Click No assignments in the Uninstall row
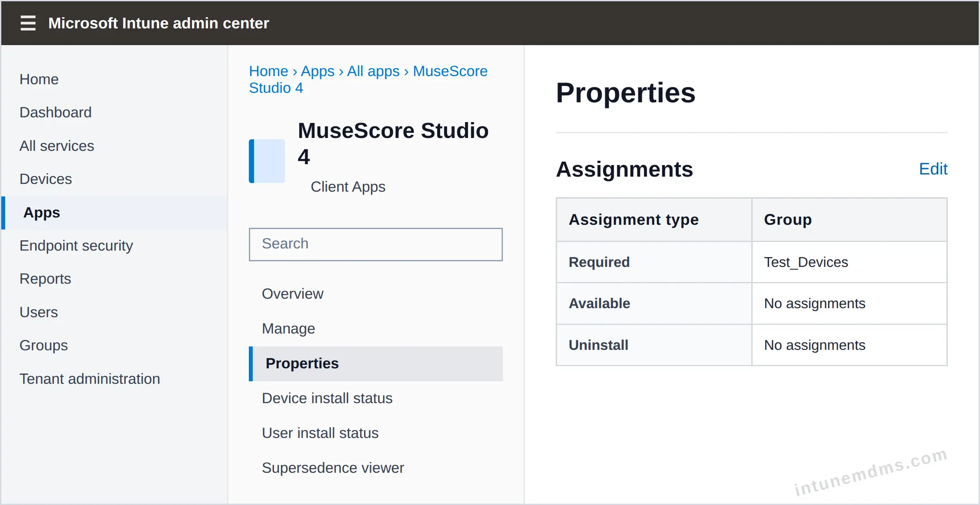Image resolution: width=980 pixels, height=505 pixels. tap(849, 345)
